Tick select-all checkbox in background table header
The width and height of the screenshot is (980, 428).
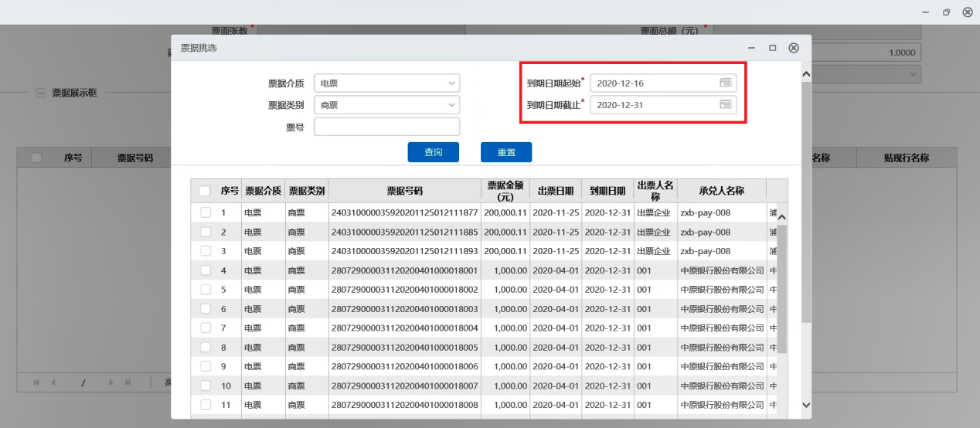point(36,158)
